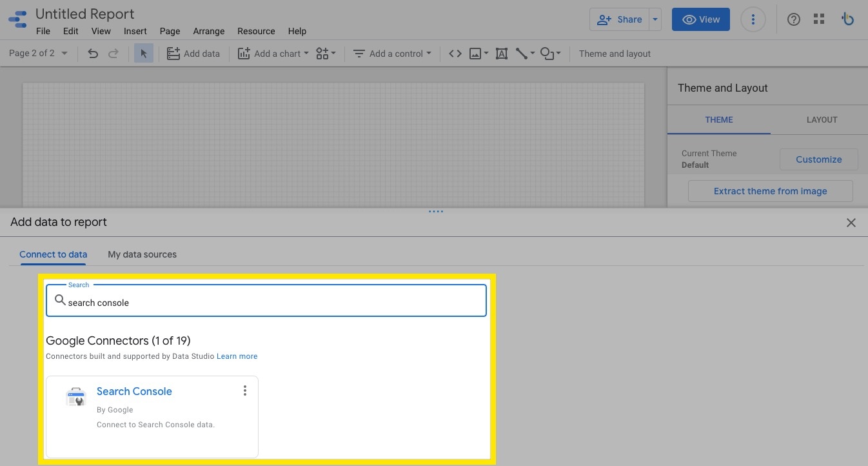Open the Arrange menu

point(209,31)
